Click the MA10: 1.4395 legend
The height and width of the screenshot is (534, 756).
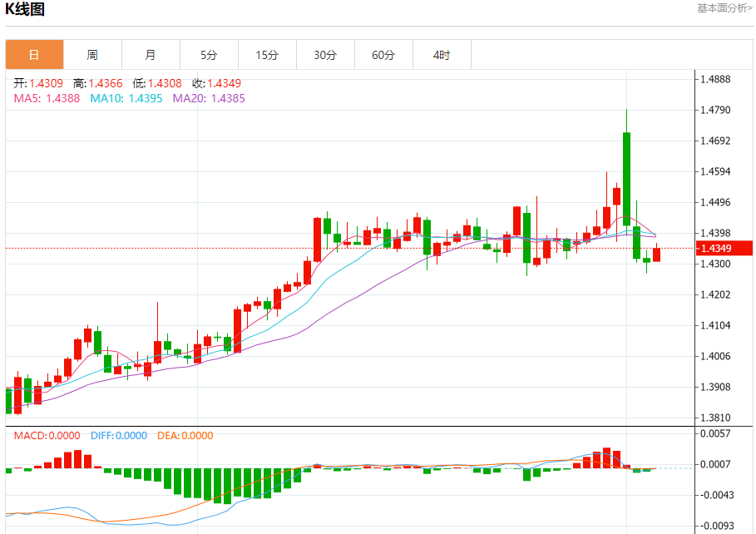[126, 98]
